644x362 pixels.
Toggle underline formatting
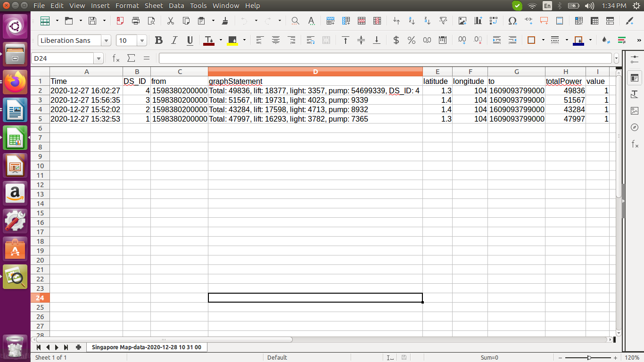pyautogui.click(x=189, y=41)
